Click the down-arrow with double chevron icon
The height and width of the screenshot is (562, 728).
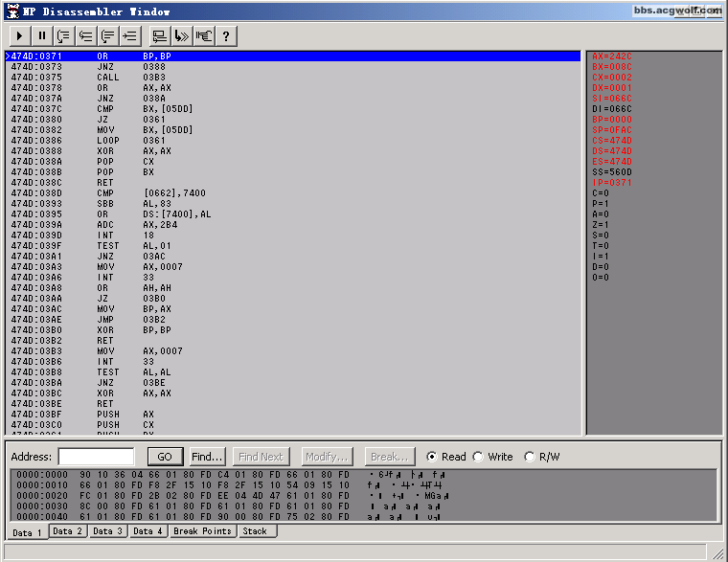click(x=181, y=36)
